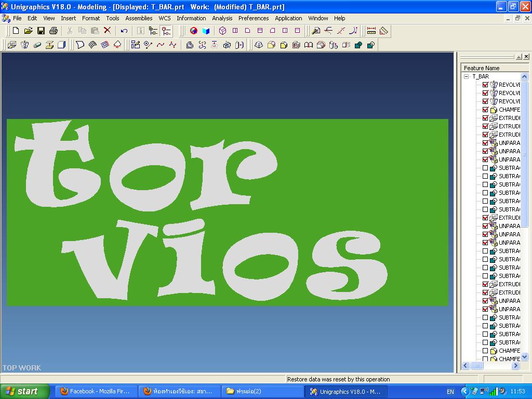This screenshot has height=399, width=532.
Task: Uncheck the checked CHAMFER feature
Action: [x=485, y=110]
